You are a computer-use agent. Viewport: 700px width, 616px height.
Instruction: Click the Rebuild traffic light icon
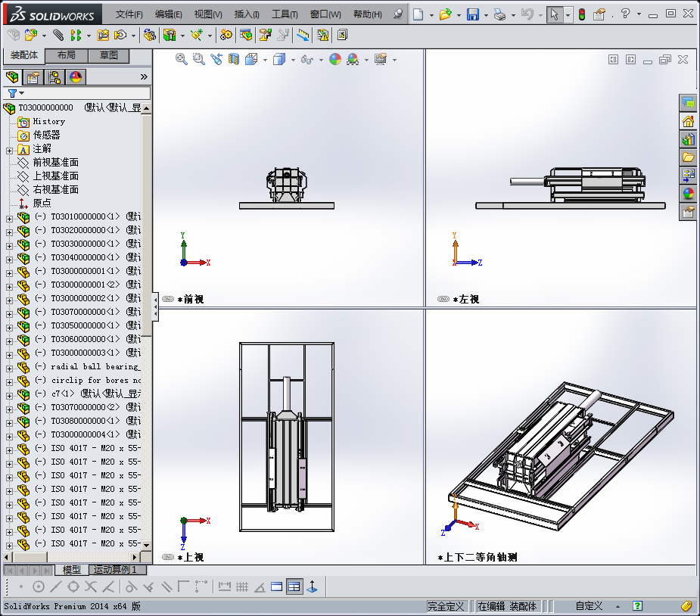[582, 14]
